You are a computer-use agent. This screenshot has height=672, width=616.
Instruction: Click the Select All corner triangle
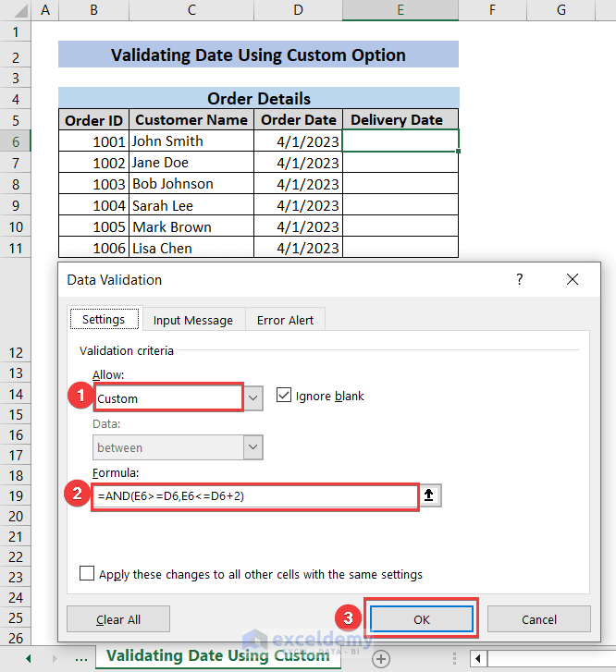16,10
